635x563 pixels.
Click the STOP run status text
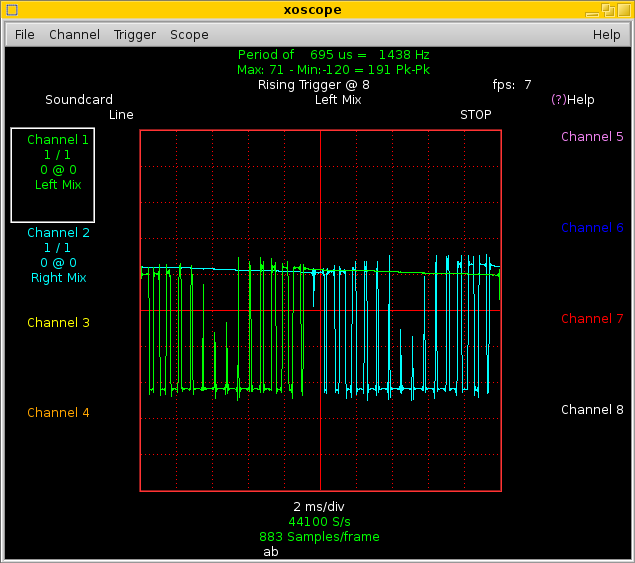(x=475, y=115)
